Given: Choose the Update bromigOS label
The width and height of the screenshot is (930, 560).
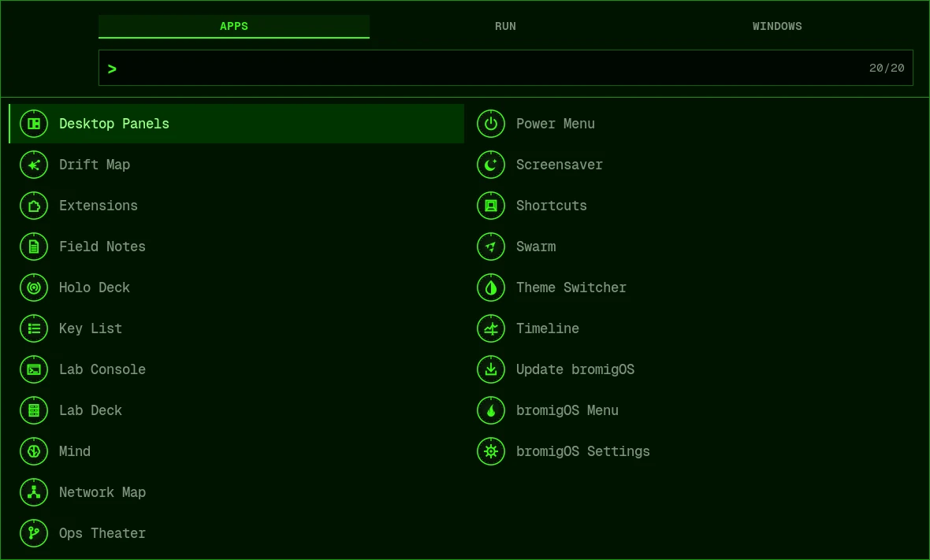Looking at the screenshot, I should (x=575, y=369).
